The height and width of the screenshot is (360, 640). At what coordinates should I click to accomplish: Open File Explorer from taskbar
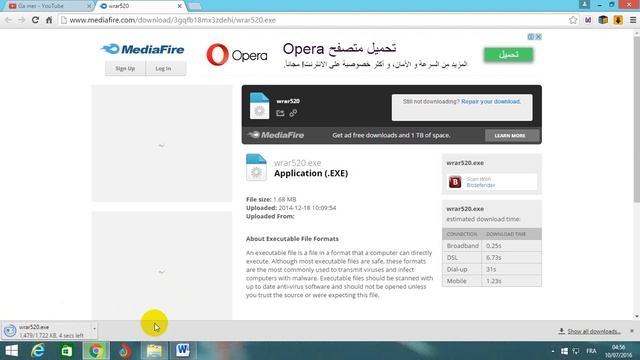pyautogui.click(x=154, y=351)
